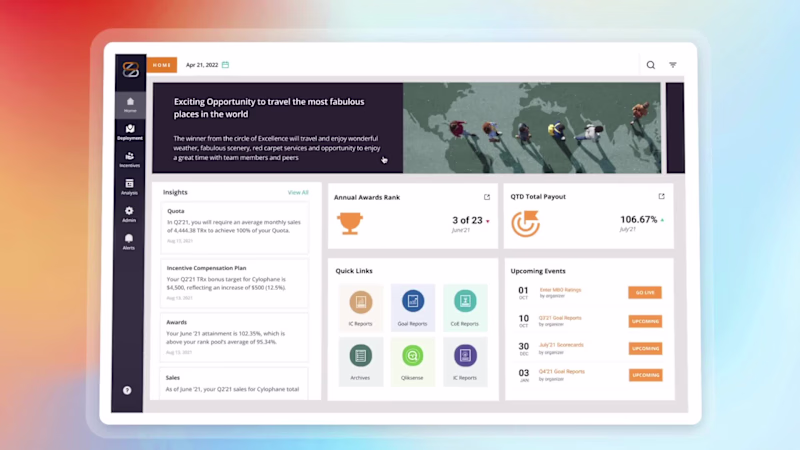Click the Apr 21, 2022 date
Screen dimensions: 800x450
pos(202,65)
